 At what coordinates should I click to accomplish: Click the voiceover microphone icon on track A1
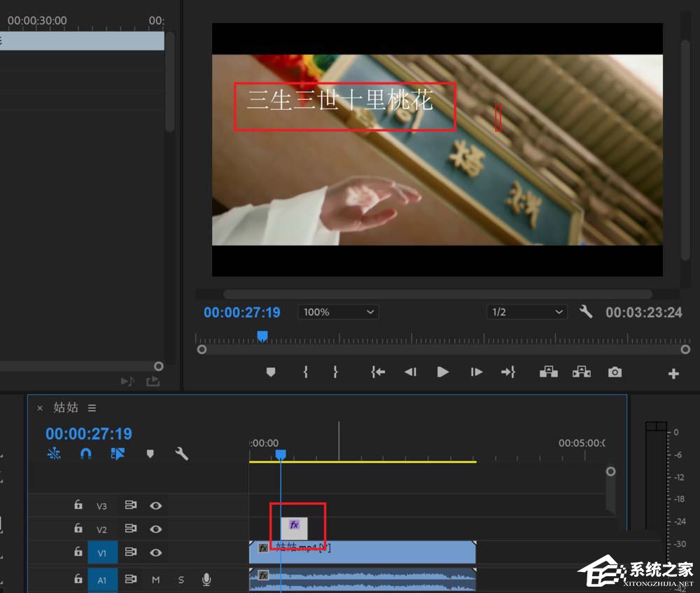(x=206, y=579)
